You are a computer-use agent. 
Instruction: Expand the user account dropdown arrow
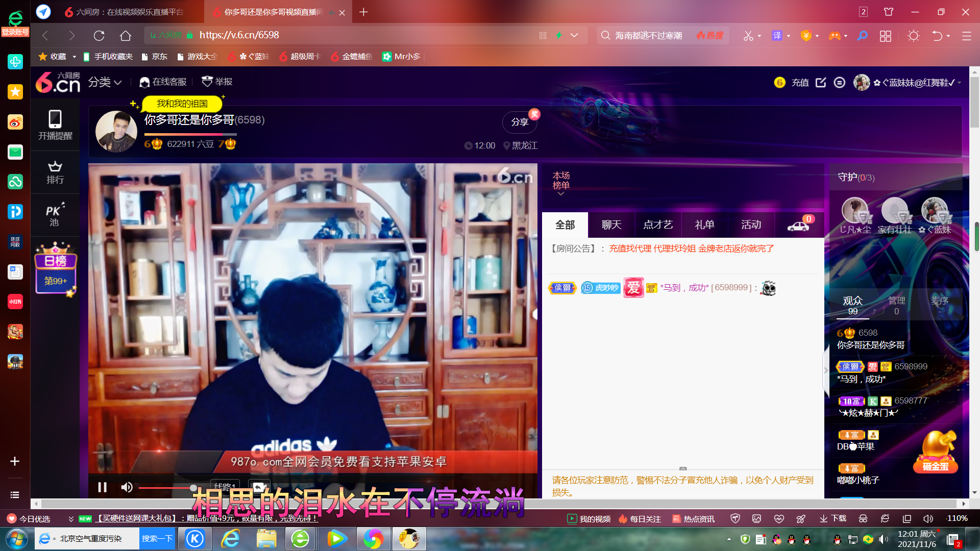point(960,83)
